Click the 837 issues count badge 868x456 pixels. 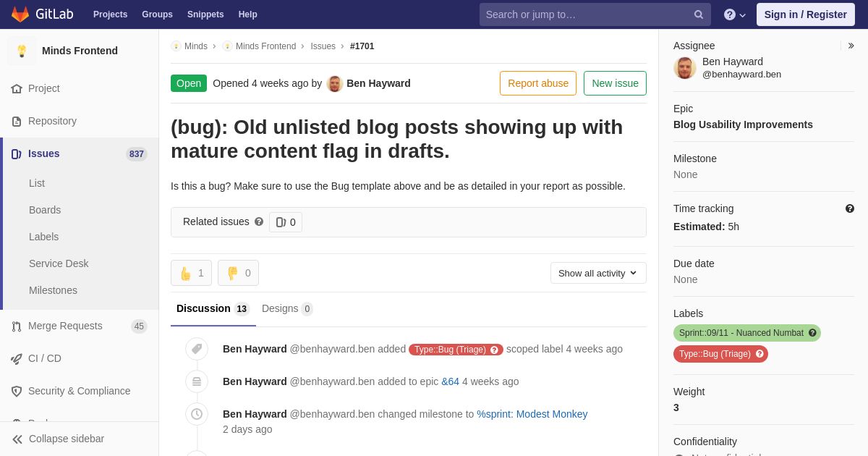tap(137, 154)
